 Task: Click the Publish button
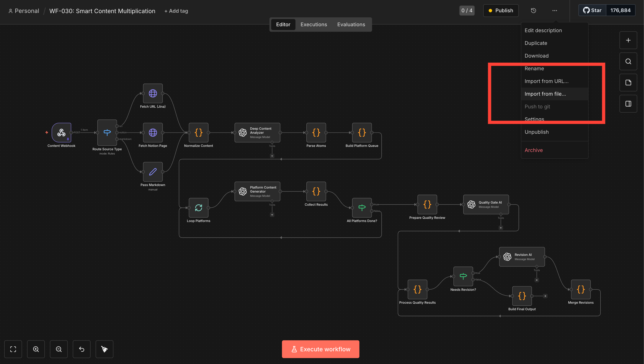point(501,11)
